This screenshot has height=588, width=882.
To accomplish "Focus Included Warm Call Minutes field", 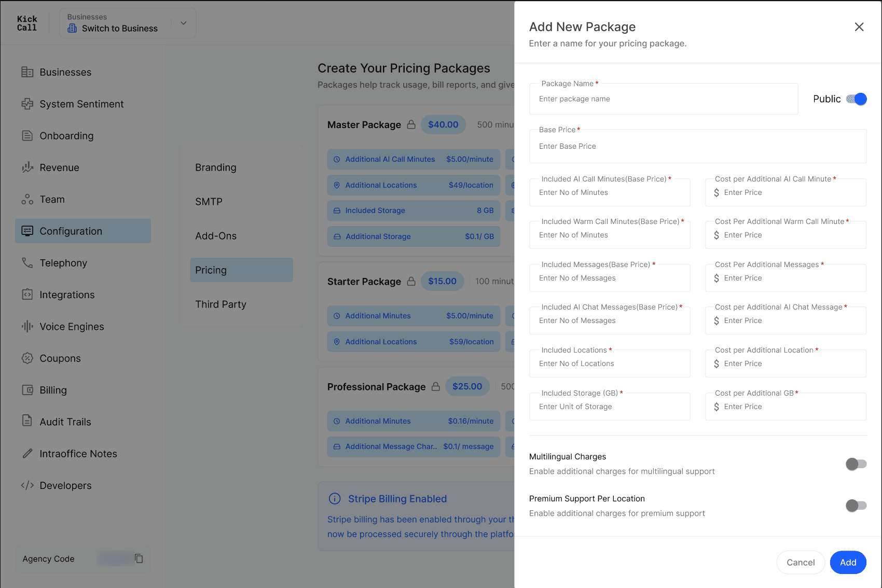I will pos(610,235).
